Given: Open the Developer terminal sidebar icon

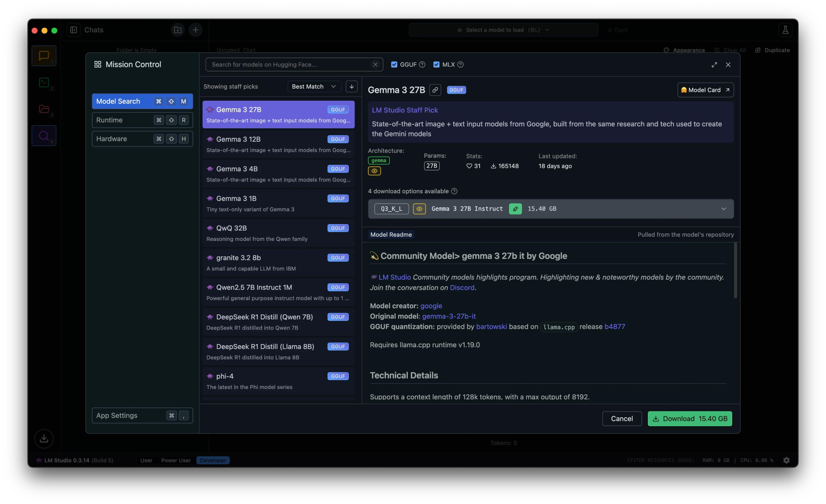Looking at the screenshot, I should (44, 83).
